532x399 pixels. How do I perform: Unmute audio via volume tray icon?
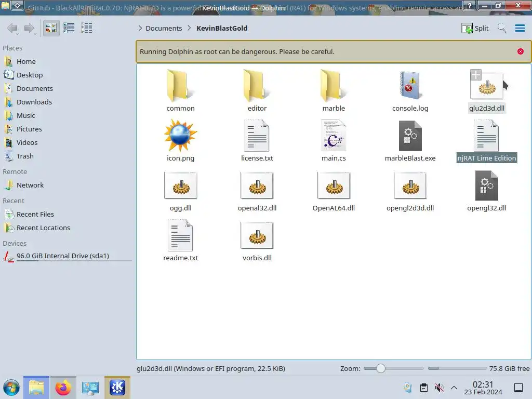tap(440, 388)
